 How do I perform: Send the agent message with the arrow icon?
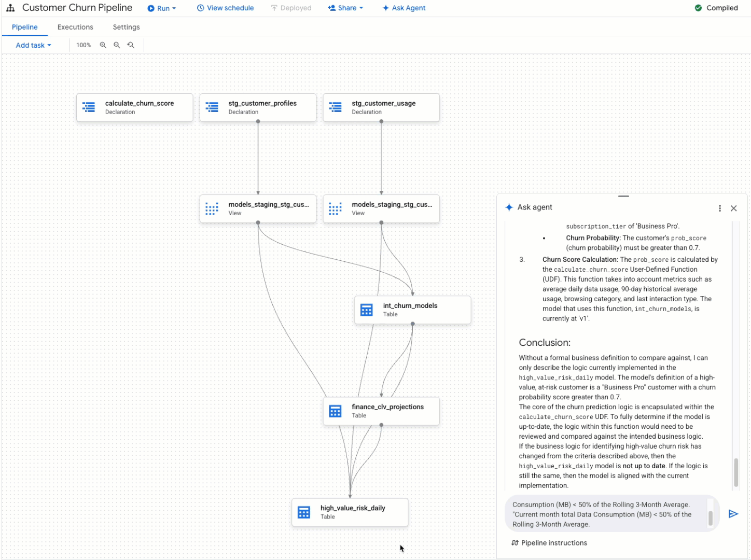[x=733, y=514]
